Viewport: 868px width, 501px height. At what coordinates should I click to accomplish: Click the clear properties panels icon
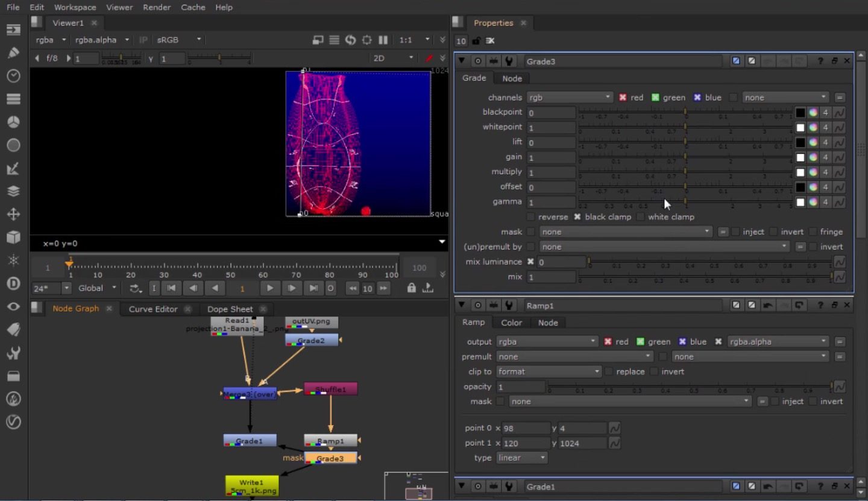coord(490,41)
